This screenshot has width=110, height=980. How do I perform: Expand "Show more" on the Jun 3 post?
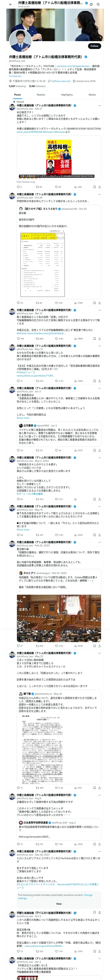click(x=23, y=418)
